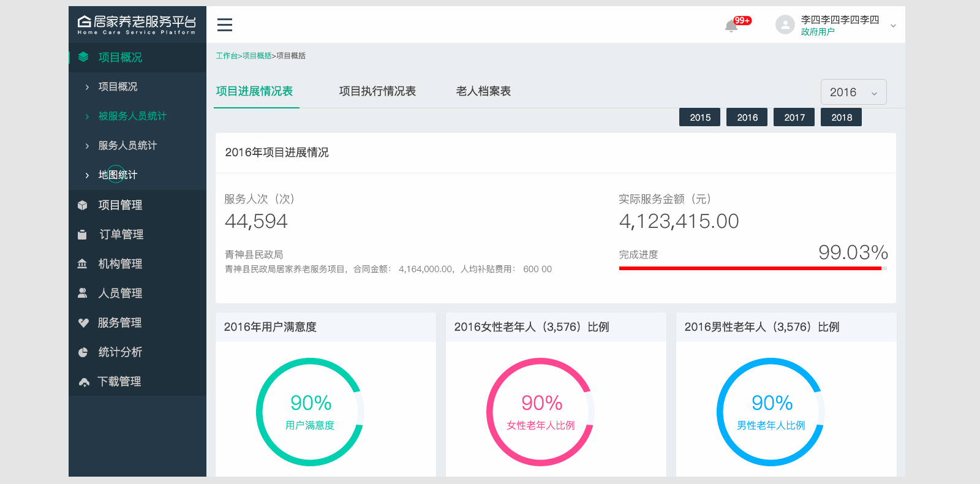Click the 44,594 service count value
The image size is (980, 484).
256,221
